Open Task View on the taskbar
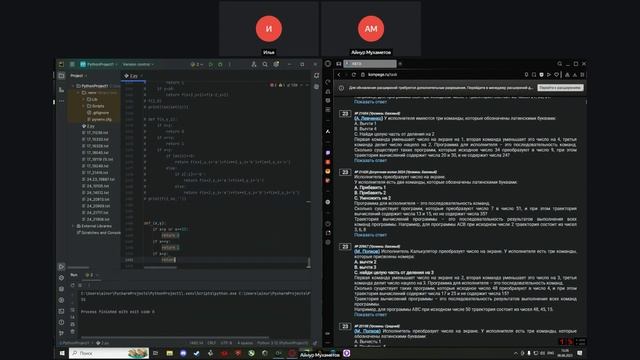The height and width of the screenshot is (360, 640). (x=156, y=353)
